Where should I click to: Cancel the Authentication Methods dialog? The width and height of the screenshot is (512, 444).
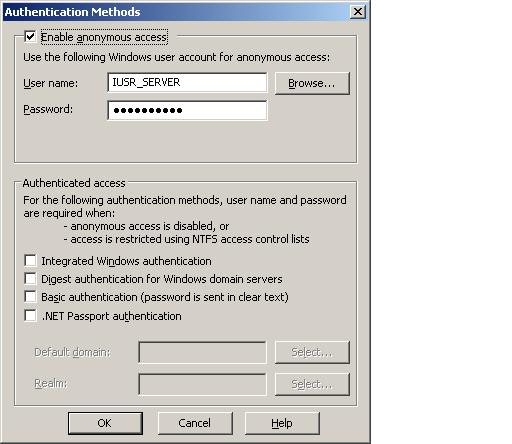[195, 423]
